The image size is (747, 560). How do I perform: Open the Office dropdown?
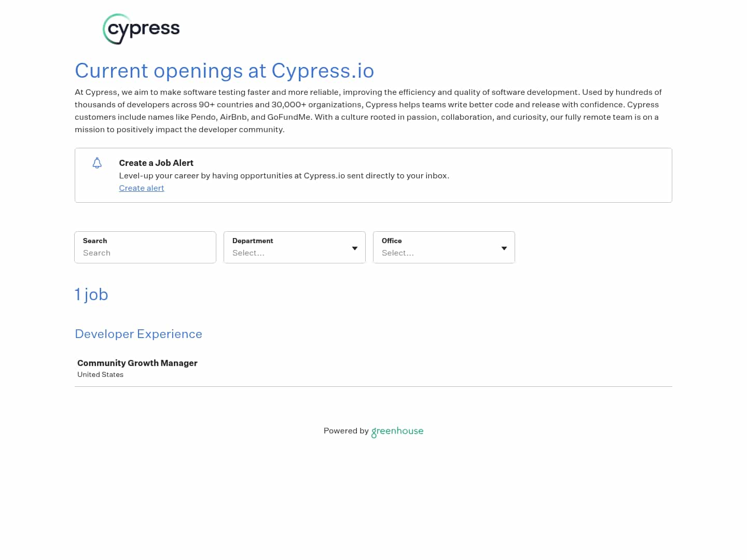pyautogui.click(x=444, y=247)
